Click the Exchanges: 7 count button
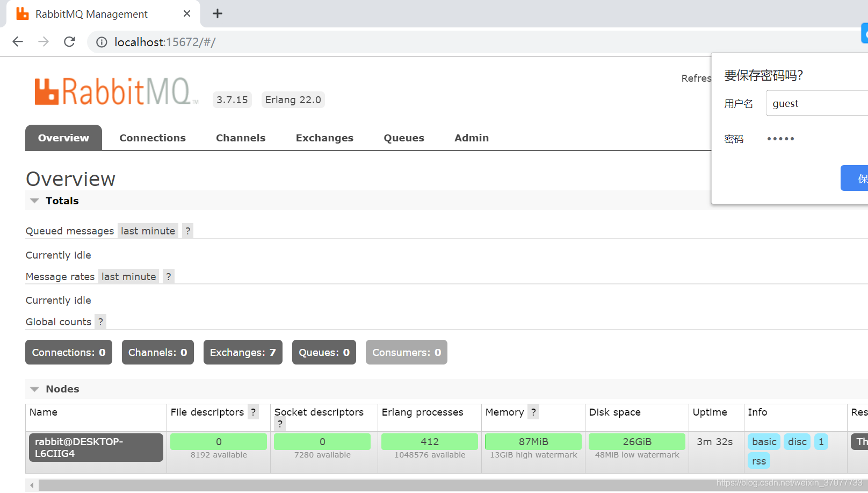Image resolution: width=868 pixels, height=493 pixels. (x=243, y=352)
